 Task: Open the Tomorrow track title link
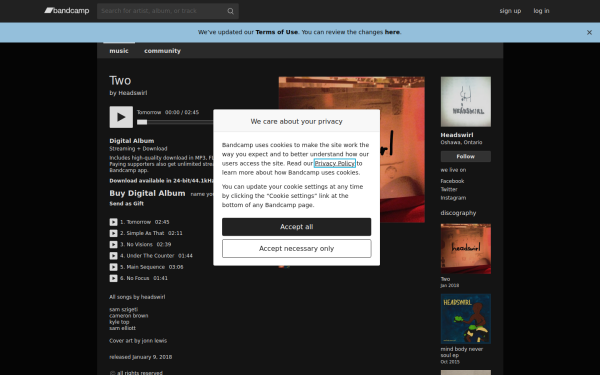coord(139,222)
